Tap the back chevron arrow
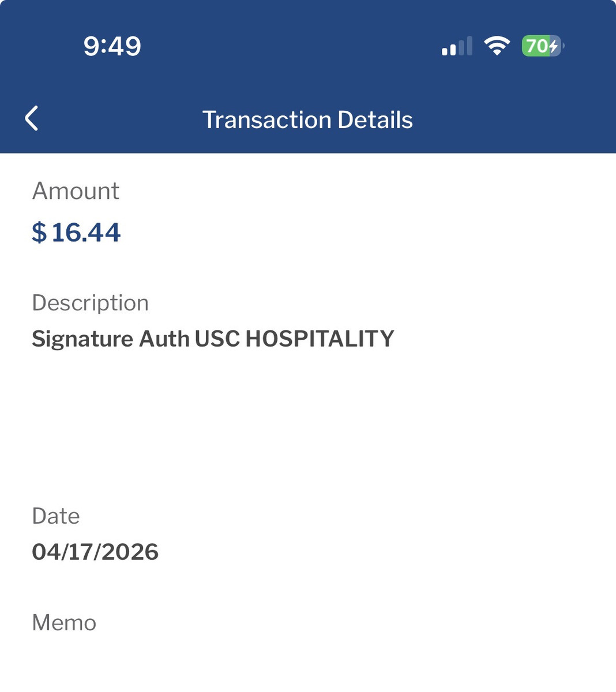616x692 pixels. (x=32, y=119)
